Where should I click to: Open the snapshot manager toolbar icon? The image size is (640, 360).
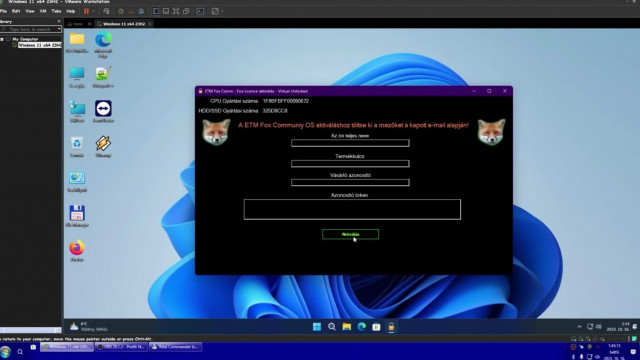click(141, 11)
